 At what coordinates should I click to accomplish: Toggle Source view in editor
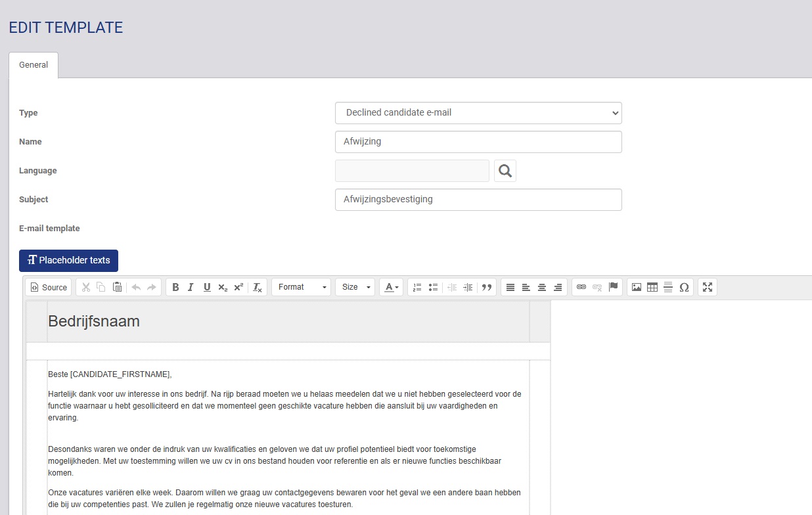49,287
